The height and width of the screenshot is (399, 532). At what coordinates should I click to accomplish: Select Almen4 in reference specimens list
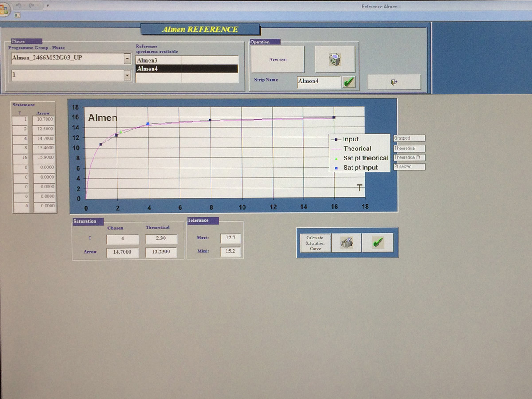tap(186, 69)
